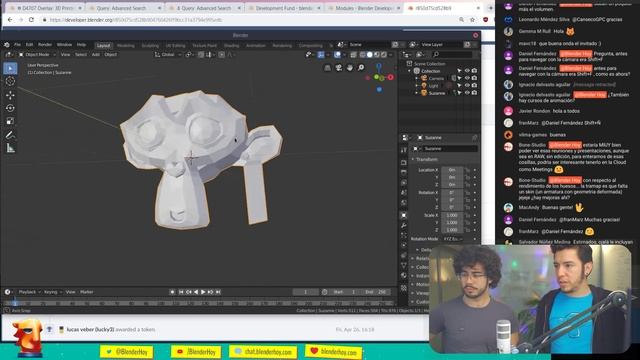Reload the browser page
This screenshot has height=360, width=640.
[x=31, y=20]
